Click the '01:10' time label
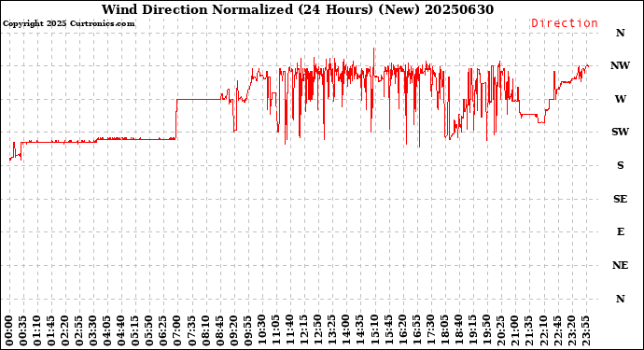Image resolution: width=644 pixels, height=350 pixels. (x=37, y=330)
